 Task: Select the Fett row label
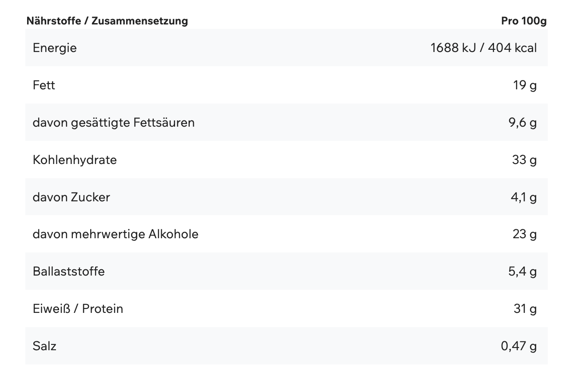[x=44, y=85]
